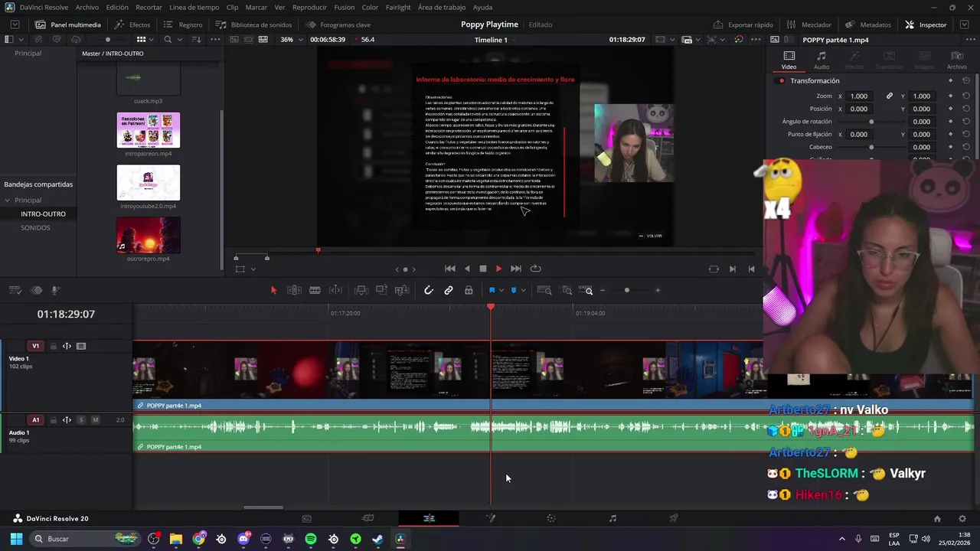
Task: Toggle auto track selector on V1
Action: point(67,346)
